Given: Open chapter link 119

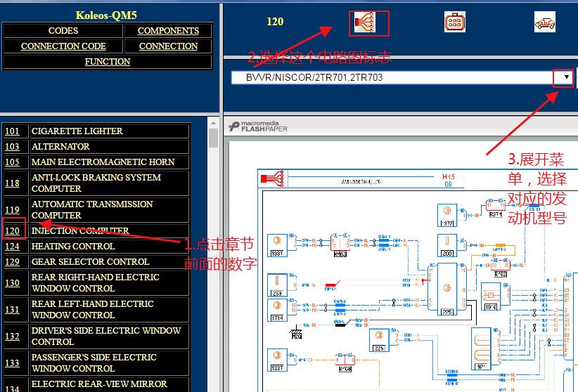Looking at the screenshot, I should [12, 209].
